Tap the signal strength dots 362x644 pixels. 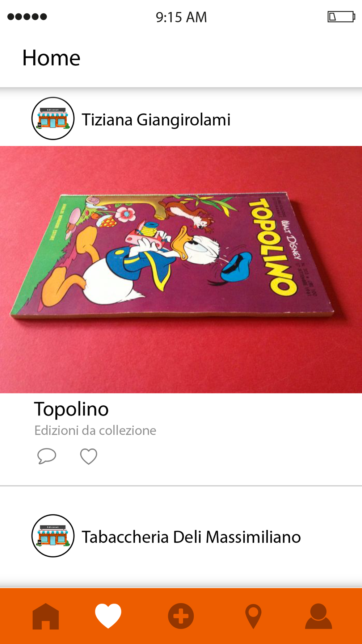27,17
